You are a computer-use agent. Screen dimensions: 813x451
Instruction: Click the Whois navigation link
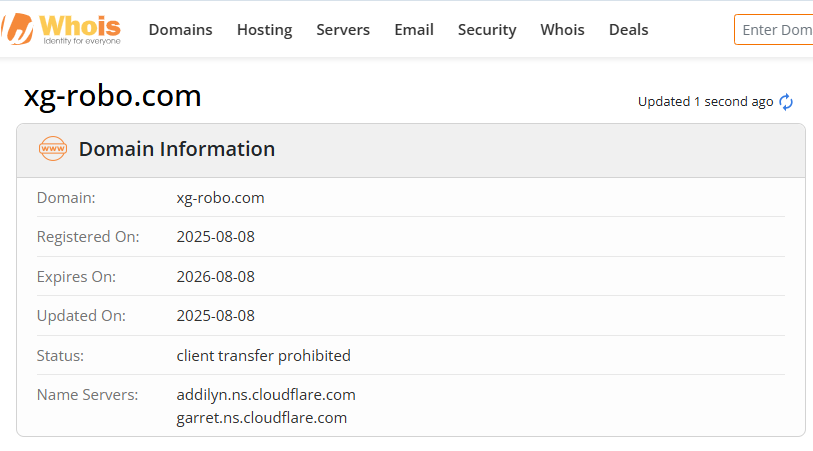click(562, 30)
